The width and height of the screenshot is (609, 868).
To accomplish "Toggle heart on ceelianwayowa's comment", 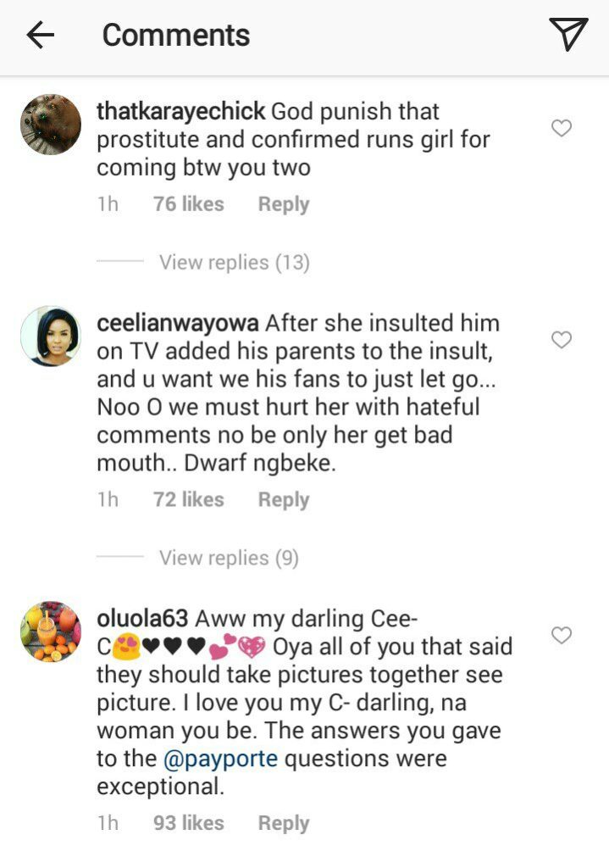I will click(x=561, y=340).
